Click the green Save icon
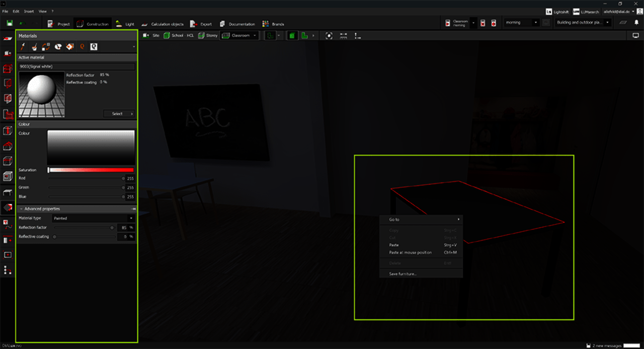644x349 pixels. 10,23
